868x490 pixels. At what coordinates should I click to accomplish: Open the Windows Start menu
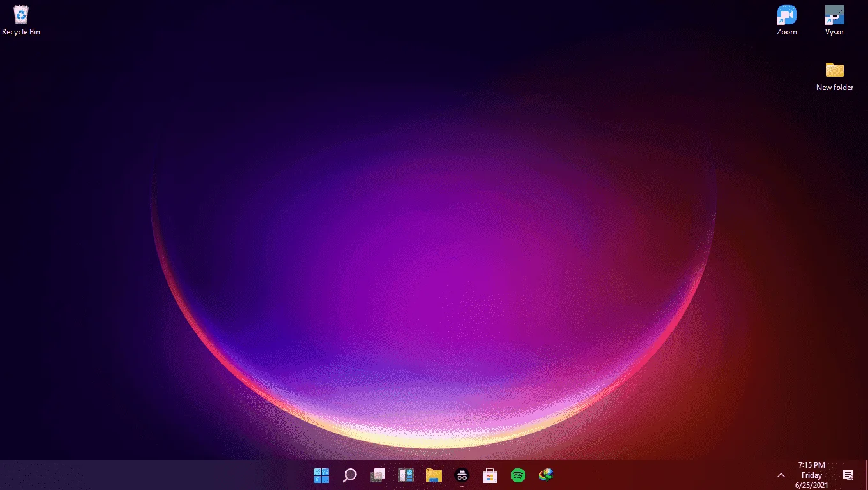point(321,475)
